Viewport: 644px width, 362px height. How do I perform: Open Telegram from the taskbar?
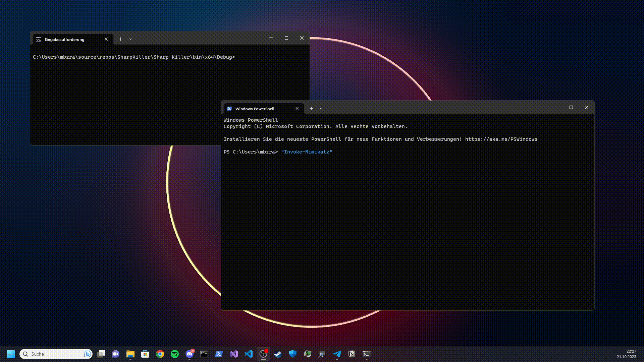point(337,354)
